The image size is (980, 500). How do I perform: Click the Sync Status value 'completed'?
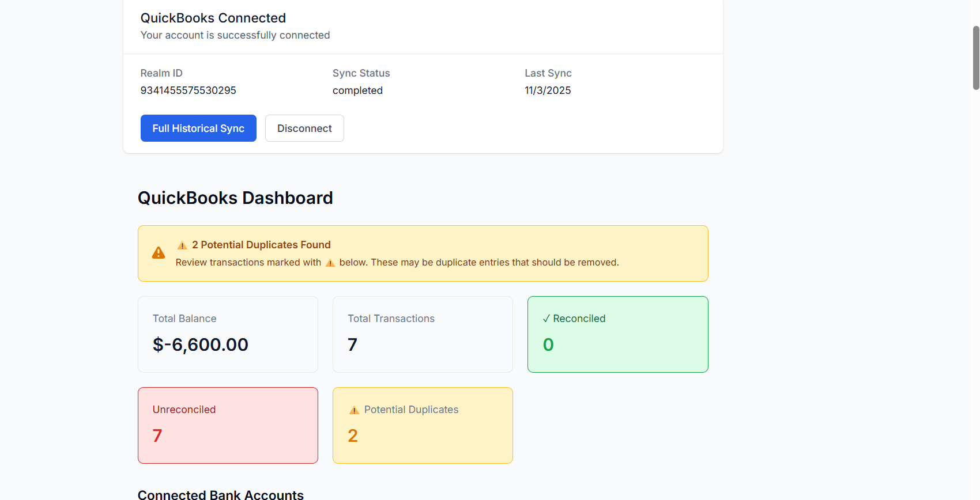tap(357, 90)
